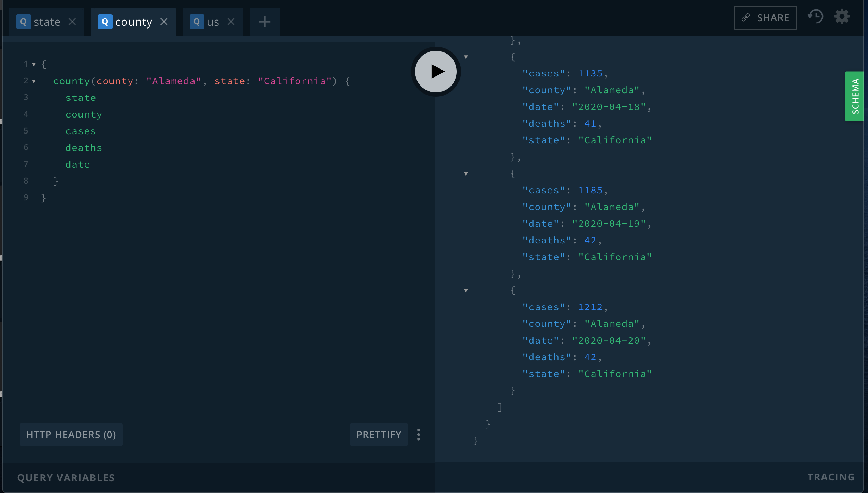The image size is (868, 493).
Task: Run the query with the play button
Action: [436, 72]
